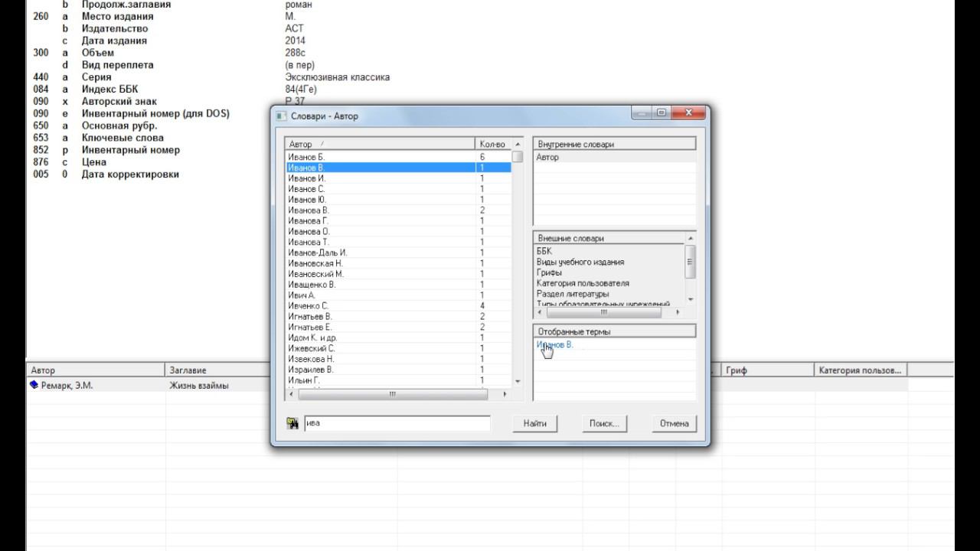980x551 pixels.
Task: Click into the search field containing 'ива'
Action: [397, 423]
